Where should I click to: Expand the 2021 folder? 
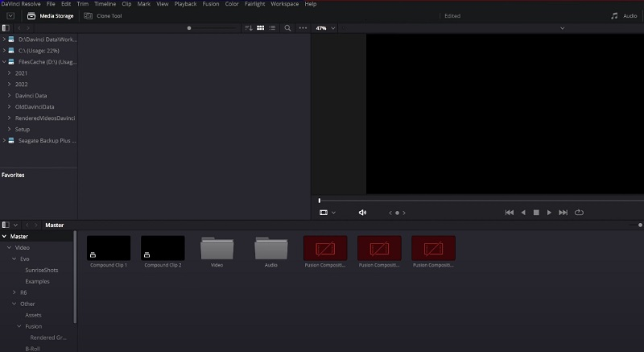[x=9, y=73]
